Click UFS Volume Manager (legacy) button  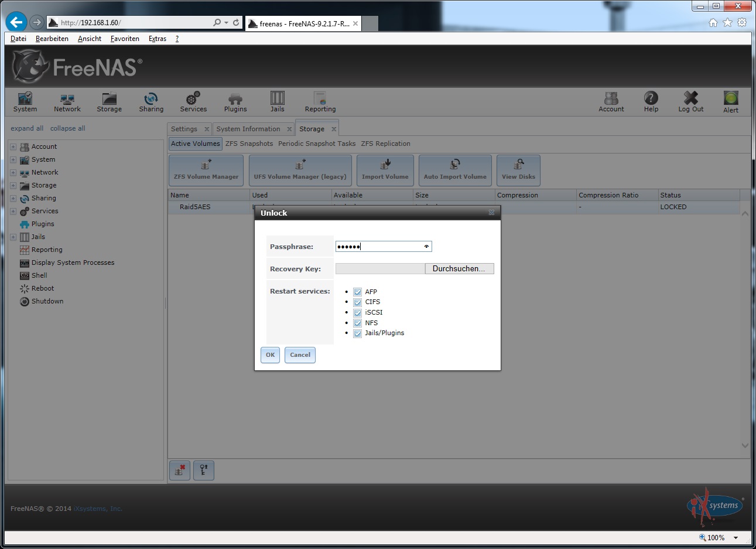point(300,170)
